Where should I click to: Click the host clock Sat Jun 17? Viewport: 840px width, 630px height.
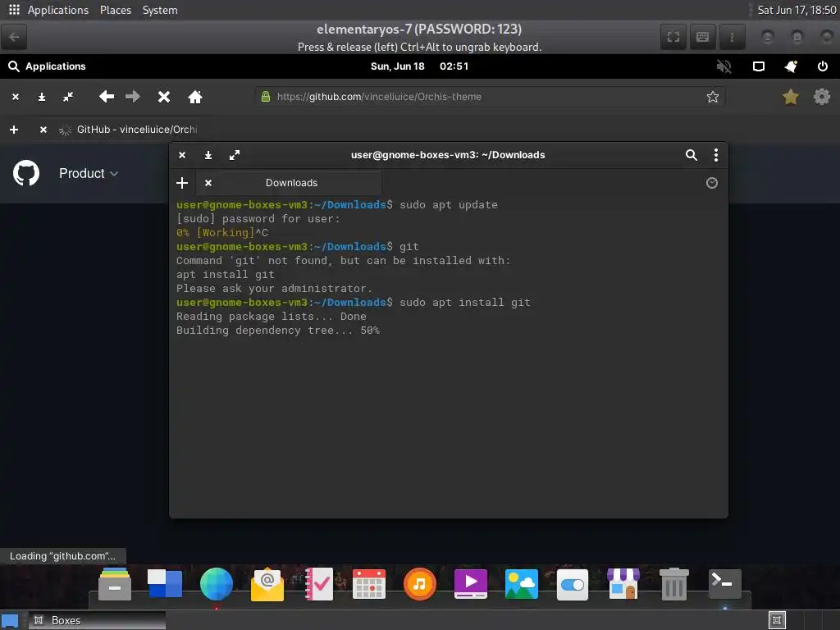point(797,10)
